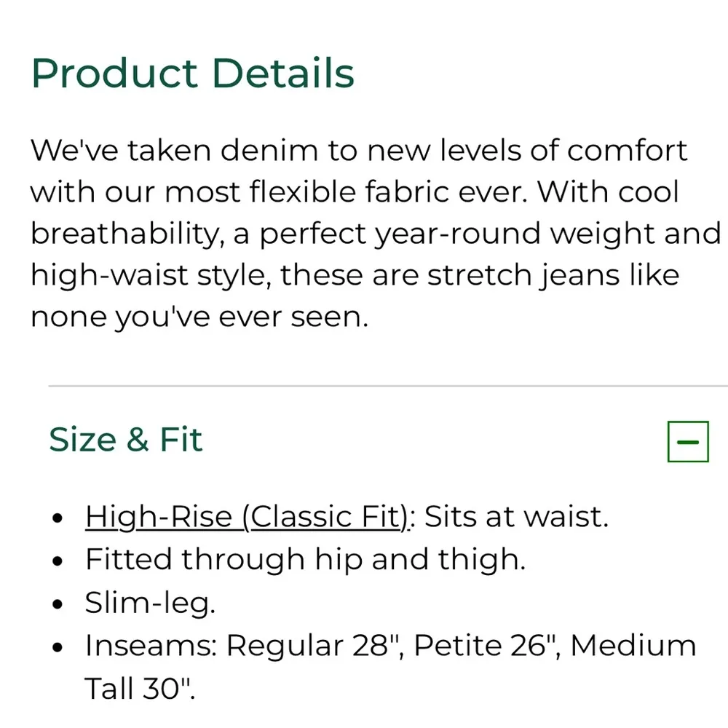Click the bullet dot beside Inseams

click(58, 647)
